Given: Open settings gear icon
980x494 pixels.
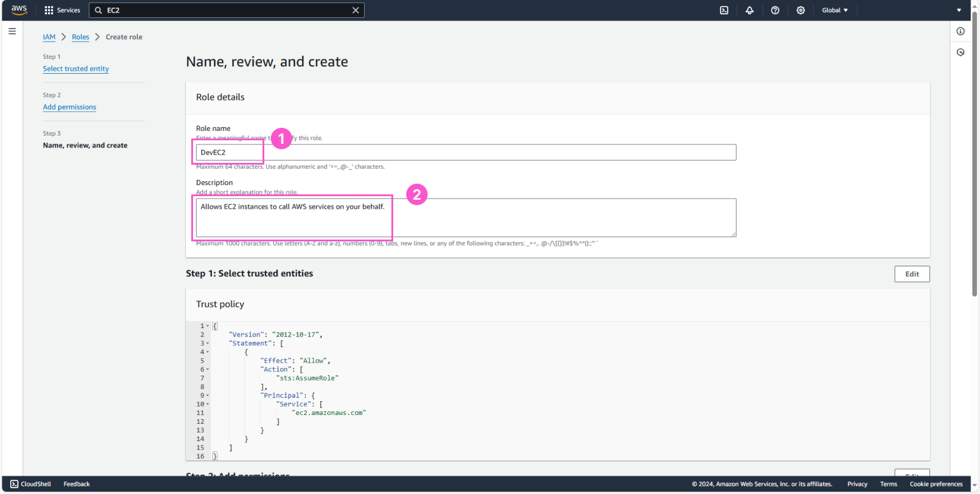Looking at the screenshot, I should (x=801, y=10).
